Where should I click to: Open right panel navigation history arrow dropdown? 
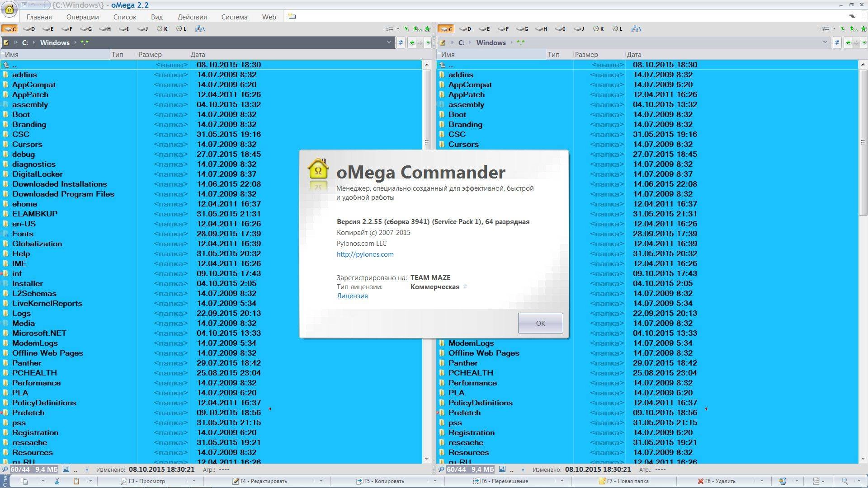pos(864,43)
